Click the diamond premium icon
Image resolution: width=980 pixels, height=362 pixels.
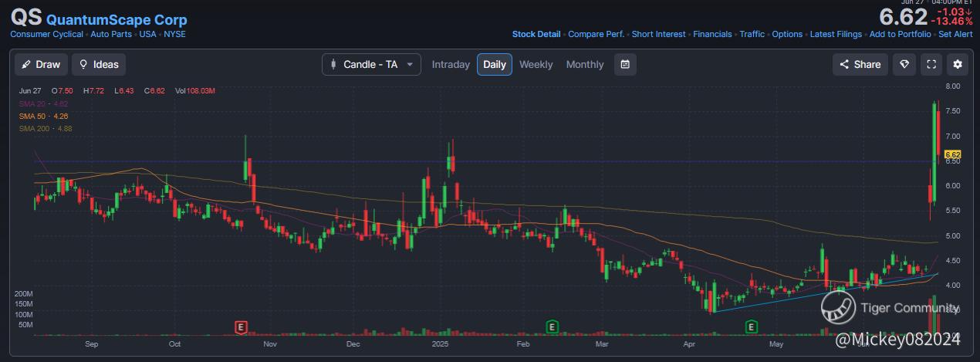coord(904,65)
